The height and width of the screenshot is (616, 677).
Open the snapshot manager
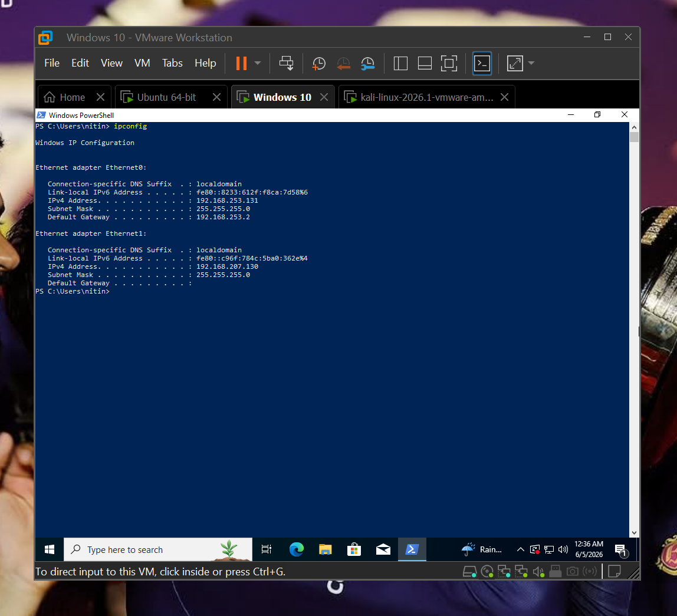[x=367, y=64]
